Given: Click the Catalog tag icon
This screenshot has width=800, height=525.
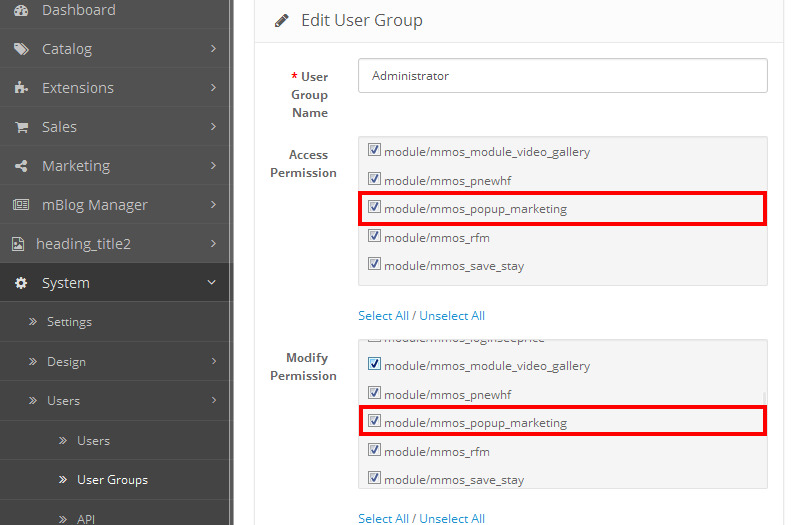Looking at the screenshot, I should (21, 49).
